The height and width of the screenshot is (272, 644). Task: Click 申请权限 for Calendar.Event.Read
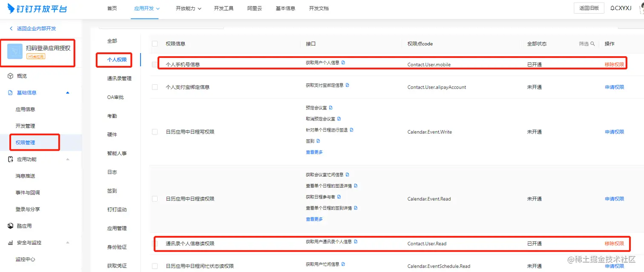click(x=614, y=199)
